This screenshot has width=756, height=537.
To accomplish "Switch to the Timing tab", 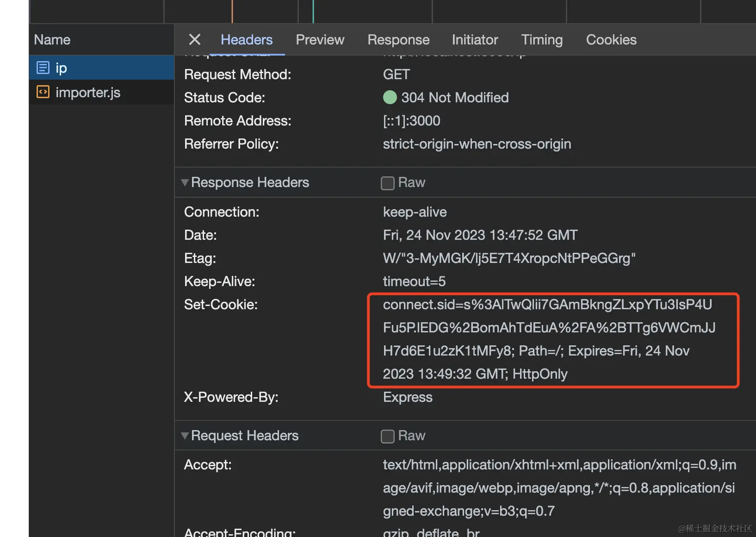I will coord(542,40).
